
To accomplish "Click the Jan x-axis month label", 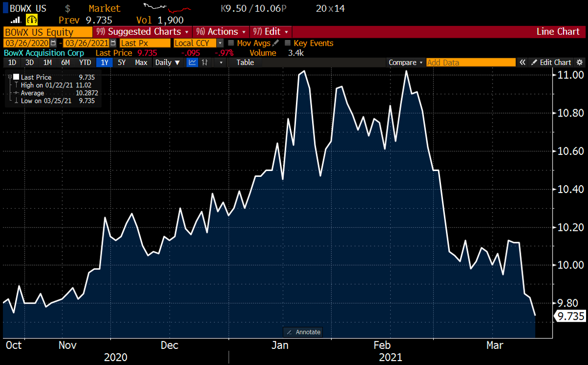I will click(279, 345).
